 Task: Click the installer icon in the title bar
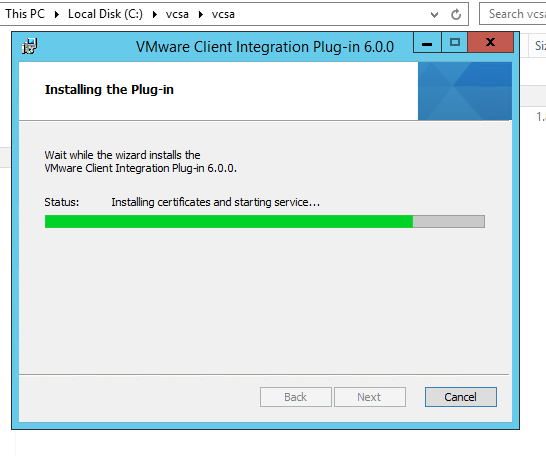coord(30,46)
